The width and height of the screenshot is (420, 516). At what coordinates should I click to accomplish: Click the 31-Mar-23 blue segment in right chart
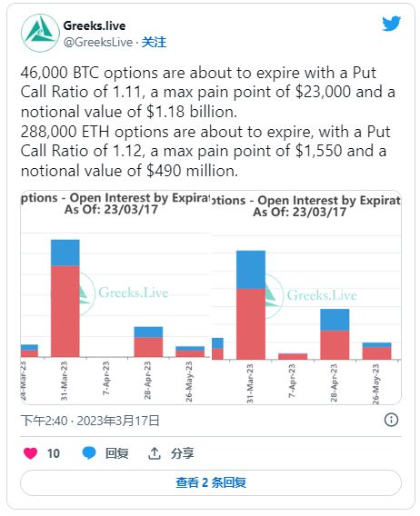click(251, 270)
